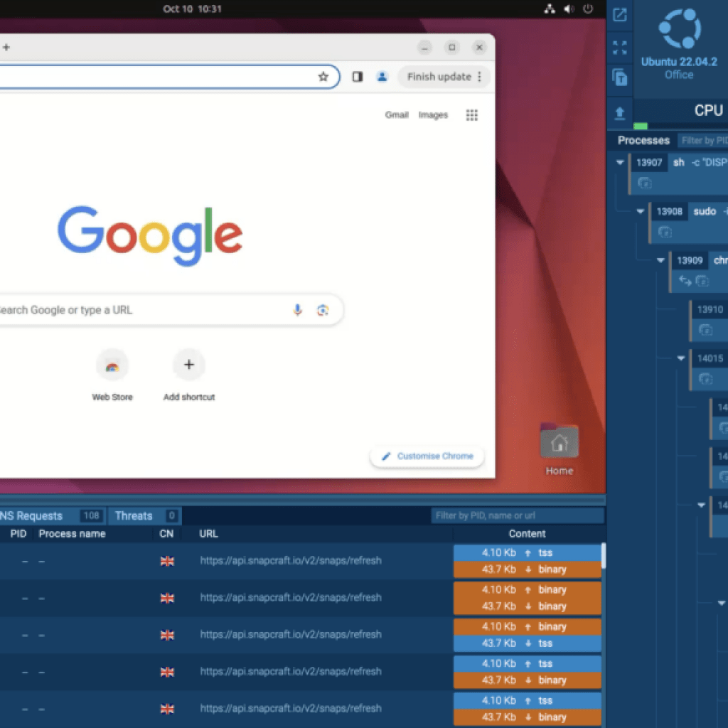Click UK flag in first request row
728x728 pixels.
click(167, 562)
